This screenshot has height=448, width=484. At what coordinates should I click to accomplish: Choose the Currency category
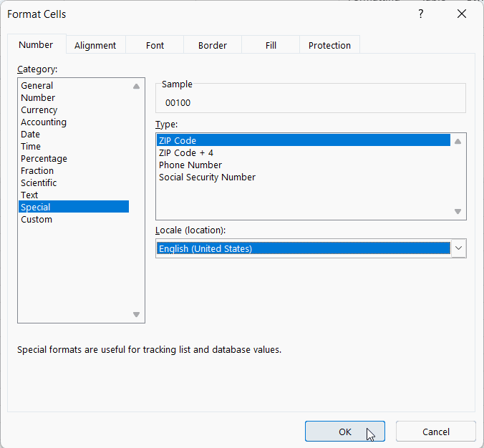[x=74, y=109]
